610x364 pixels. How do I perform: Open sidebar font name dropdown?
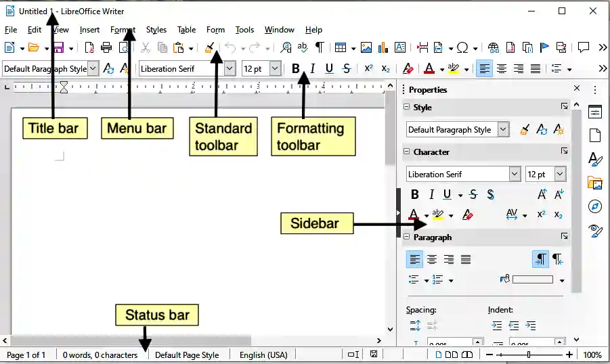coord(515,174)
